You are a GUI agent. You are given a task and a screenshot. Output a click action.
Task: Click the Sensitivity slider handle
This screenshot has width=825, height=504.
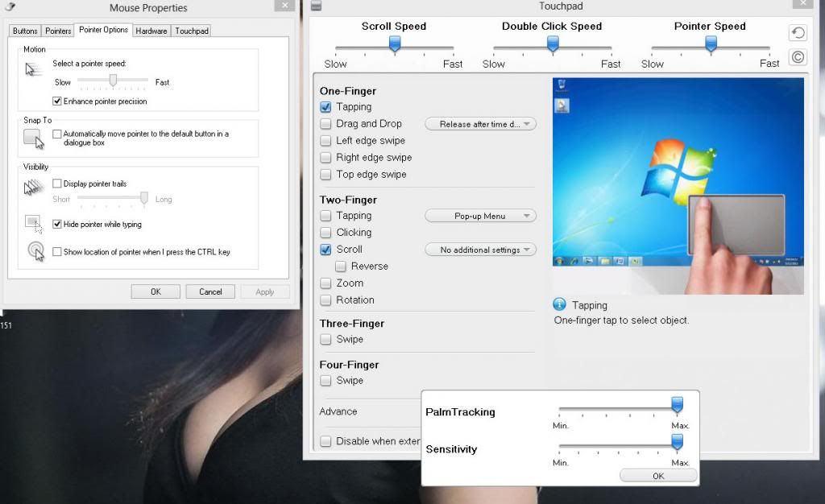677,442
